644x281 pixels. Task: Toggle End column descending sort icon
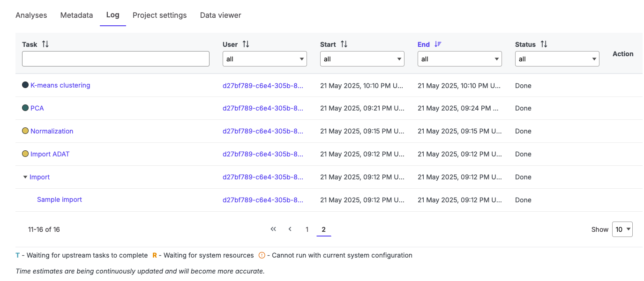(x=438, y=44)
